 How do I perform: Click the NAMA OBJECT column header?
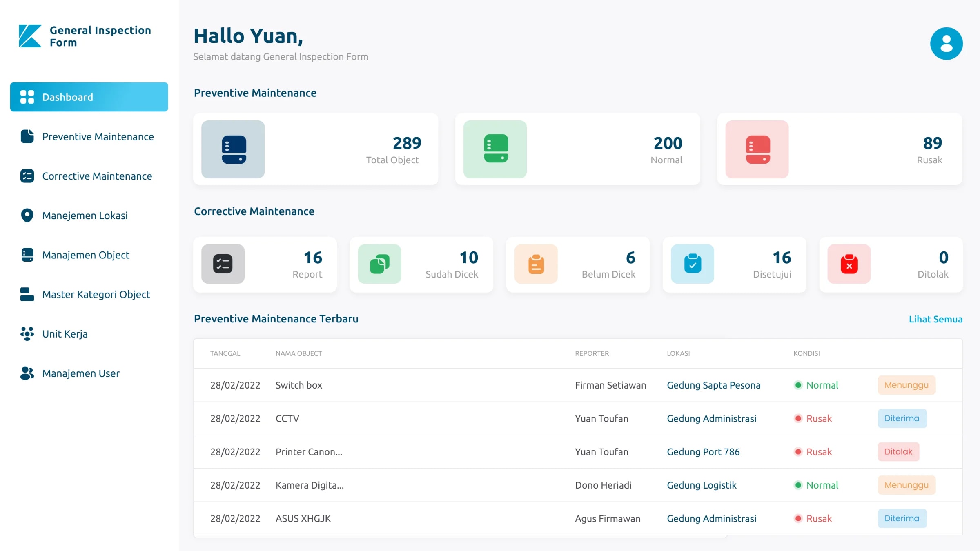[x=298, y=354]
